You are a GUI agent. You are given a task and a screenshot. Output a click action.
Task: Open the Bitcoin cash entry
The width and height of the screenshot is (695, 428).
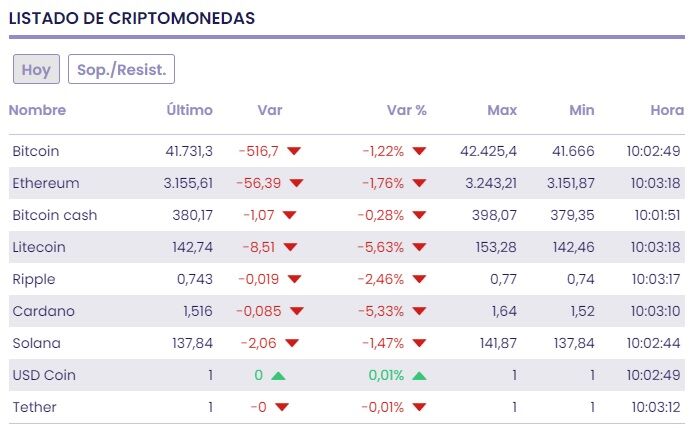(x=55, y=215)
